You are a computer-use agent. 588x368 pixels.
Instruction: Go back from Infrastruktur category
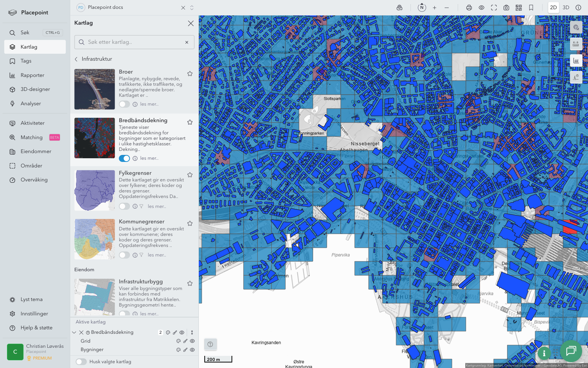pyautogui.click(x=76, y=59)
